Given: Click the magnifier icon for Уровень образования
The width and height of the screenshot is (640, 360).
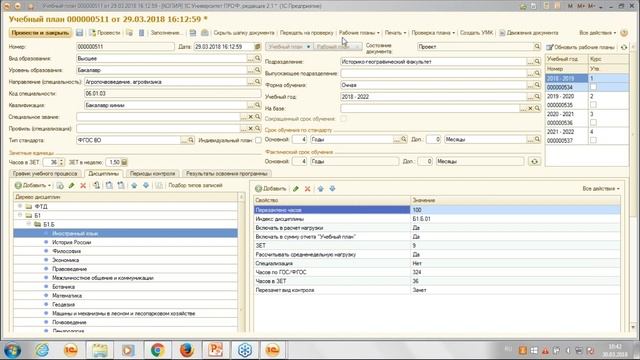Looking at the screenshot, I should pos(258,70).
